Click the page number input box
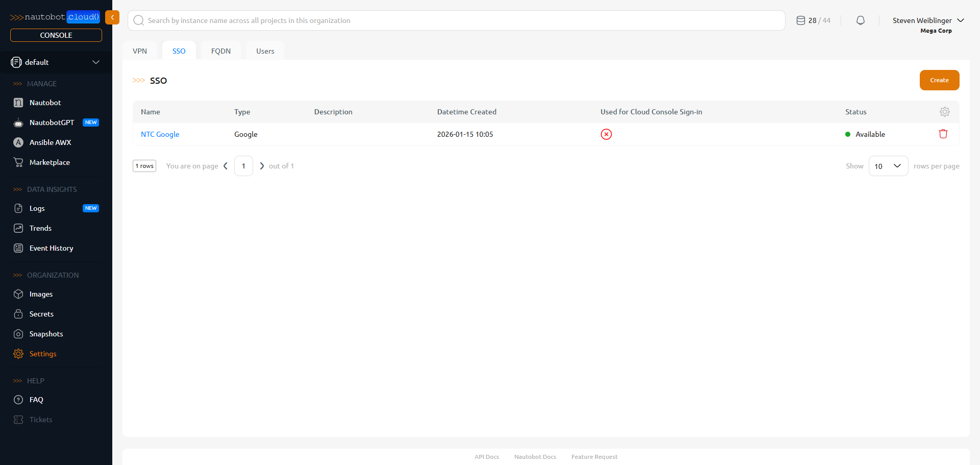This screenshot has height=465, width=980. (243, 166)
